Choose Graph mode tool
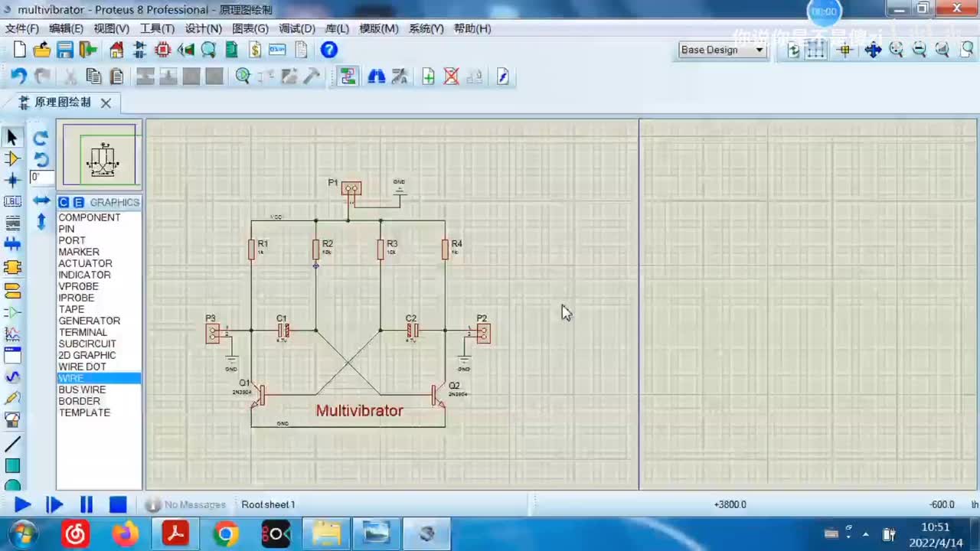980x551 pixels. pyautogui.click(x=12, y=334)
